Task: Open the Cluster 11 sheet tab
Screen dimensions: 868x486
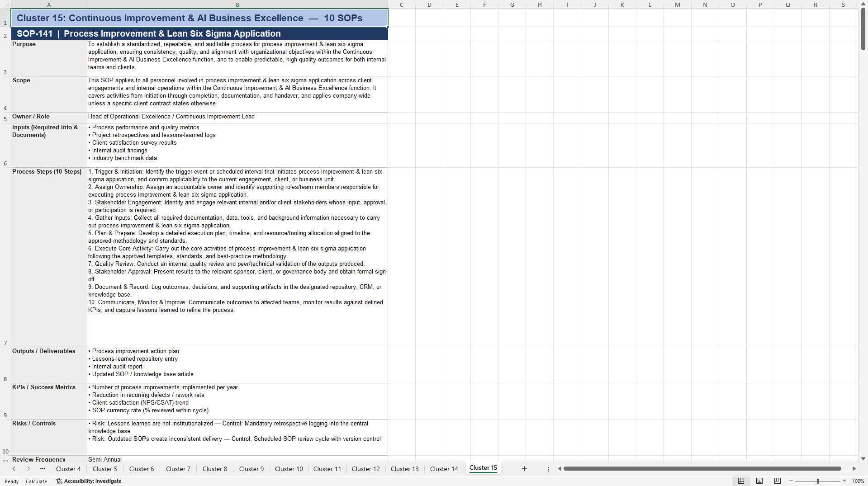Action: pos(327,469)
